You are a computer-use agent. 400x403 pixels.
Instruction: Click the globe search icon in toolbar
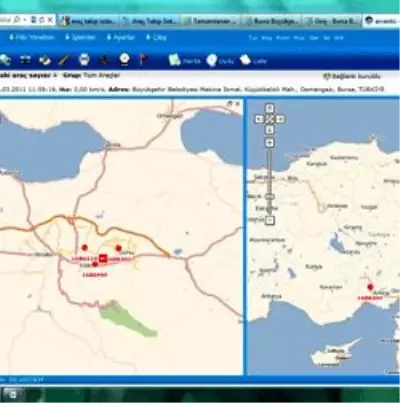6,60
